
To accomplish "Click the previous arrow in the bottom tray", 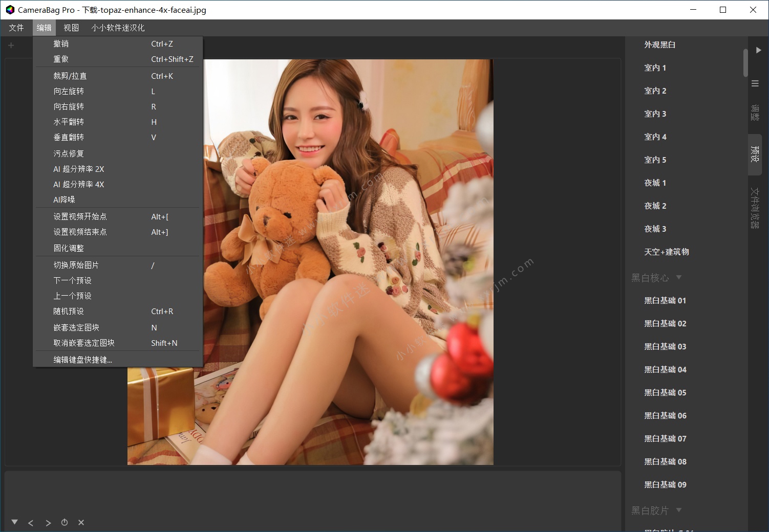I will (31, 523).
